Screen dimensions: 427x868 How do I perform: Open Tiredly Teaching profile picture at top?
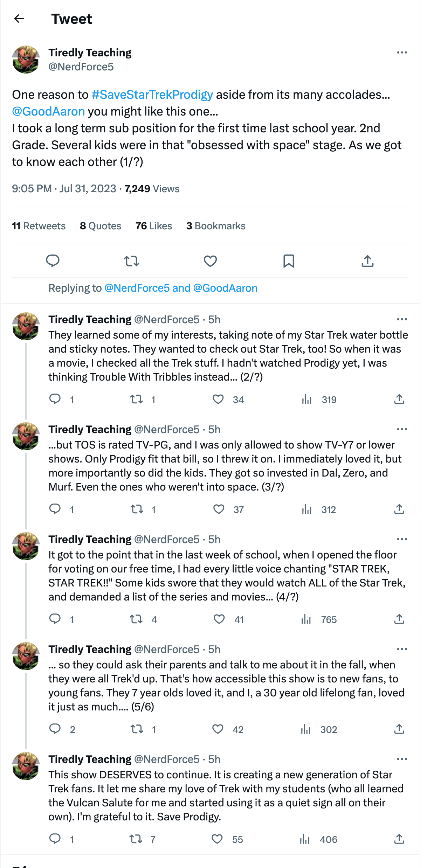point(26,60)
